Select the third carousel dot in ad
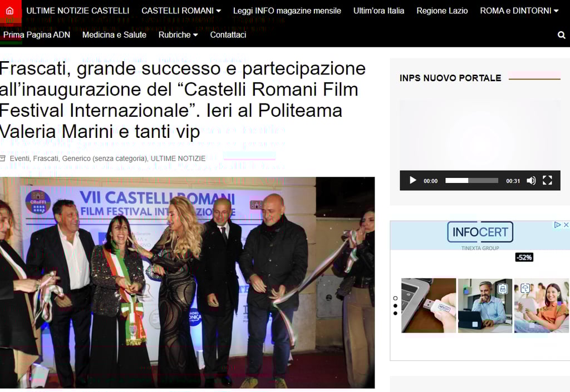This screenshot has height=392, width=570. tap(395, 313)
